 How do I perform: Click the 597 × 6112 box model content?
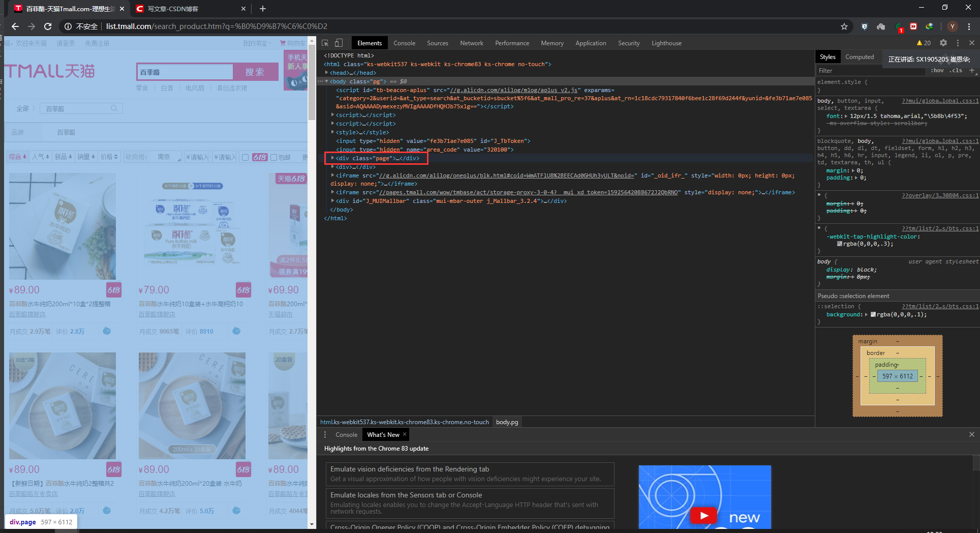pyautogui.click(x=898, y=376)
